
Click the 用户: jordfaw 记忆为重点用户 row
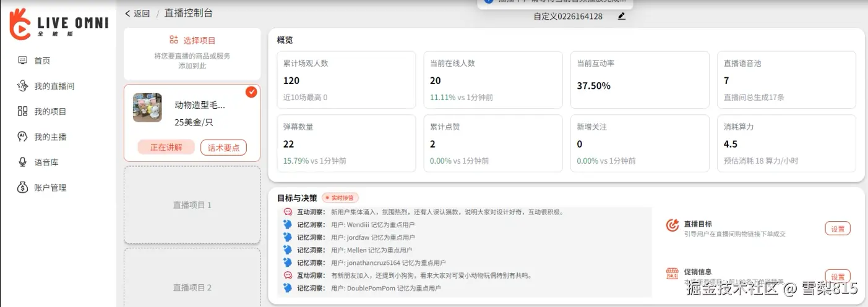372,237
